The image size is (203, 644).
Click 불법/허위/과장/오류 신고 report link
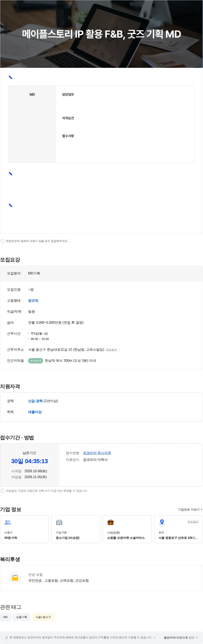click(179, 637)
